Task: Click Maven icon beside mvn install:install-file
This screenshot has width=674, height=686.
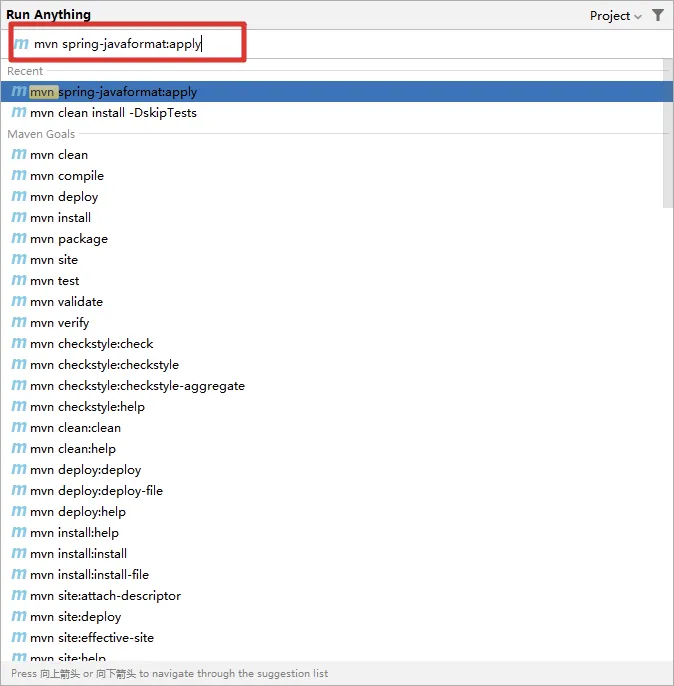Action: [19, 574]
